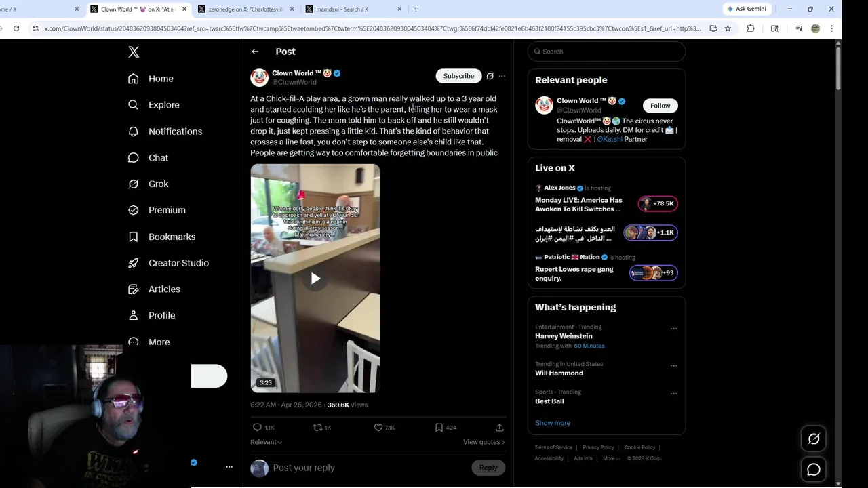Open the post's three-dot more menu
Image resolution: width=868 pixels, height=488 pixels.
click(x=502, y=76)
